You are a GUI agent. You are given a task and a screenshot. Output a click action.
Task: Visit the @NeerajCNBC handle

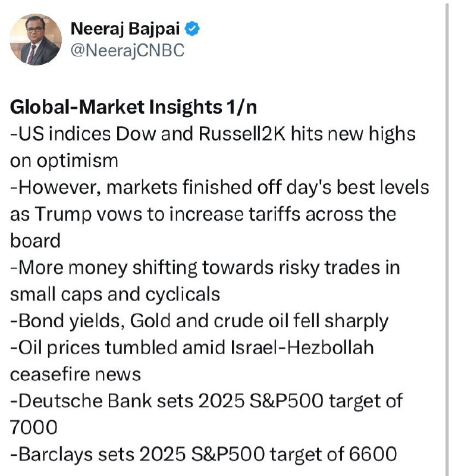pos(127,51)
